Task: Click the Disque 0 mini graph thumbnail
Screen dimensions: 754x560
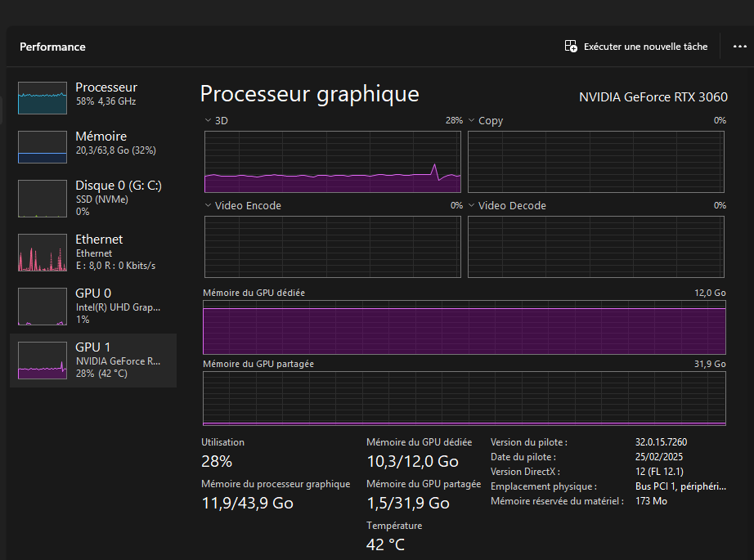Action: point(43,199)
